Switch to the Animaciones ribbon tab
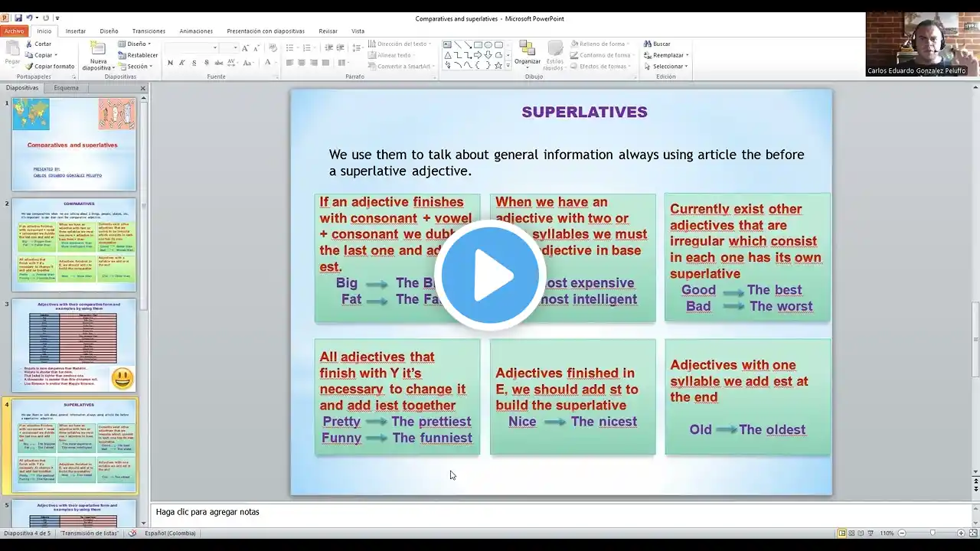 click(196, 31)
